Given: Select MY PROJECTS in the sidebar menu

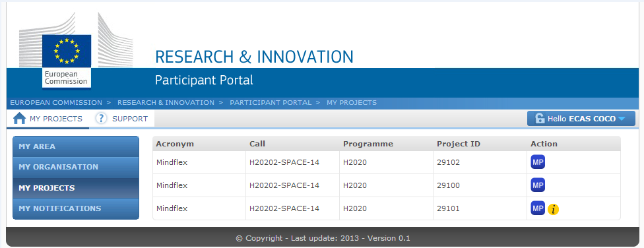Looking at the screenshot, I should click(76, 188).
